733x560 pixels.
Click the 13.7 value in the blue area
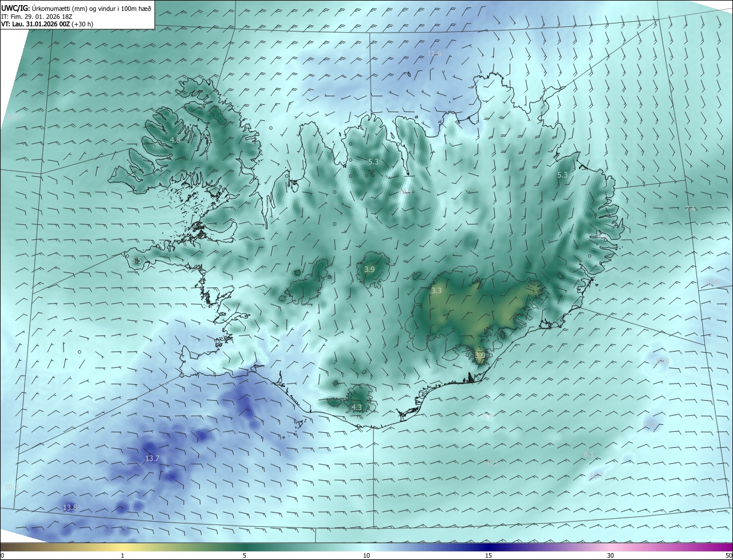click(152, 458)
